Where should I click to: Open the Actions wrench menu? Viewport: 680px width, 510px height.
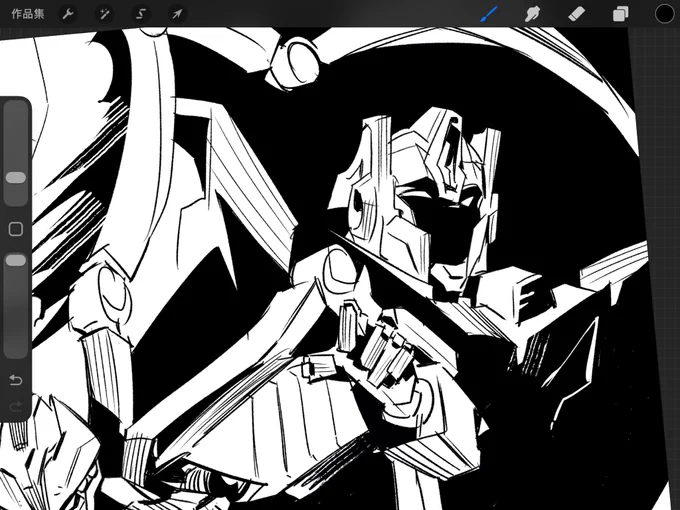68,14
